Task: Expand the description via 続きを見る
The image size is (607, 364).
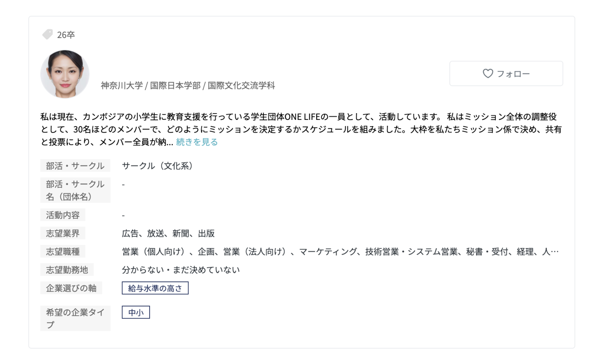Action: (197, 142)
